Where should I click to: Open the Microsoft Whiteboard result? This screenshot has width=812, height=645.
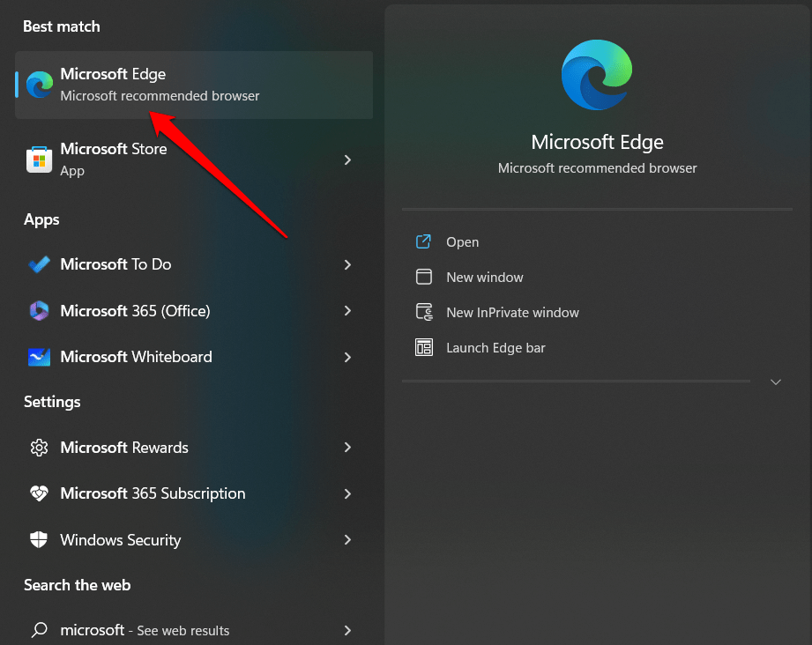tap(194, 357)
